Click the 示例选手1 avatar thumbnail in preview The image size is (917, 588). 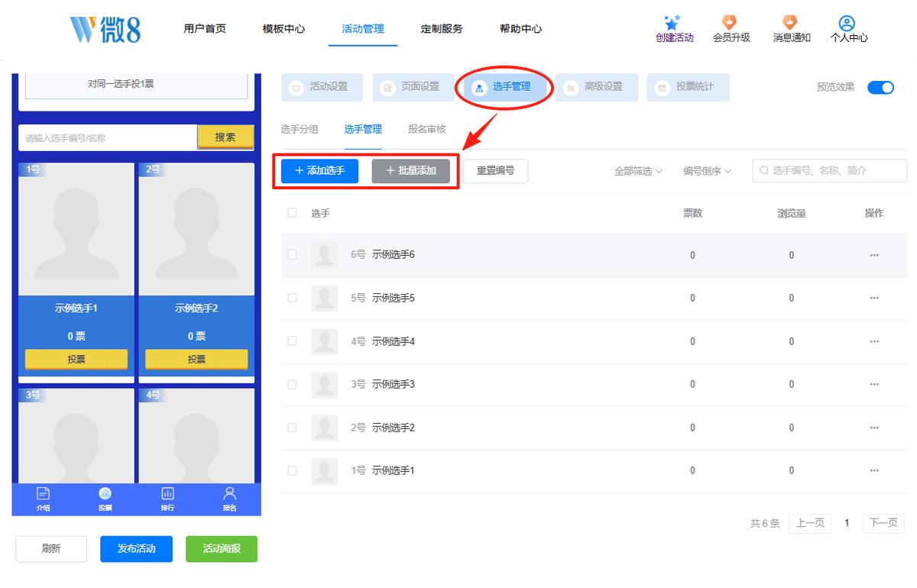point(76,229)
